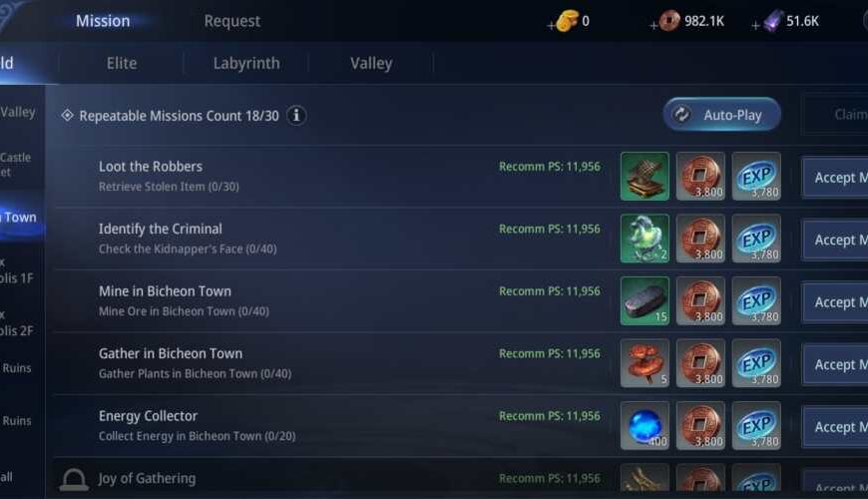Click the EXP reward icon for Loot the Robbers
Viewport: 868px width, 499px height.
click(x=756, y=176)
